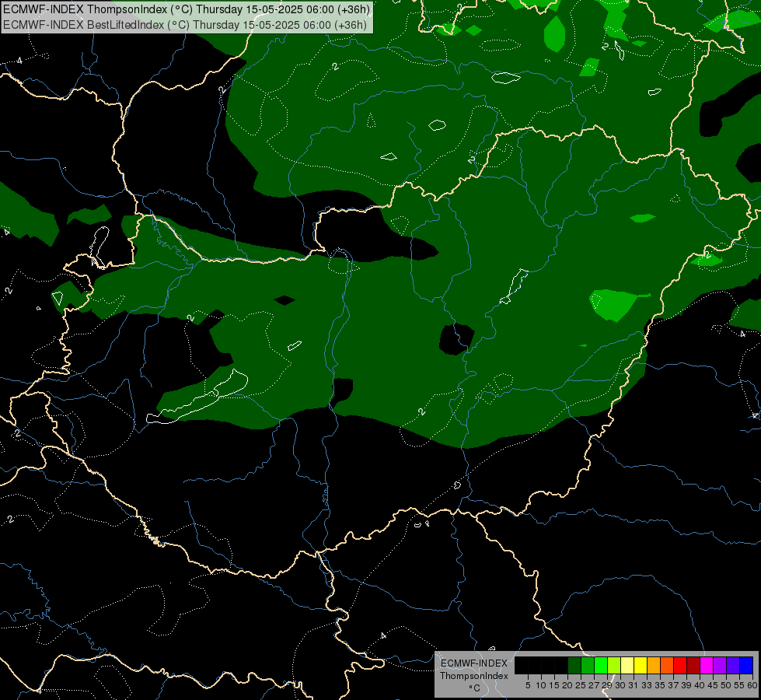The image size is (761, 700).
Task: Click the orange 33-35 legend swatch
Action: [654, 665]
